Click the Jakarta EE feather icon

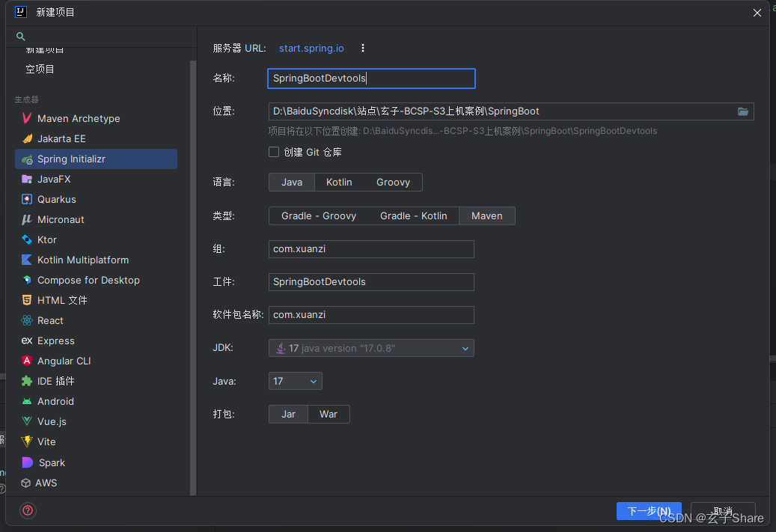pos(27,138)
